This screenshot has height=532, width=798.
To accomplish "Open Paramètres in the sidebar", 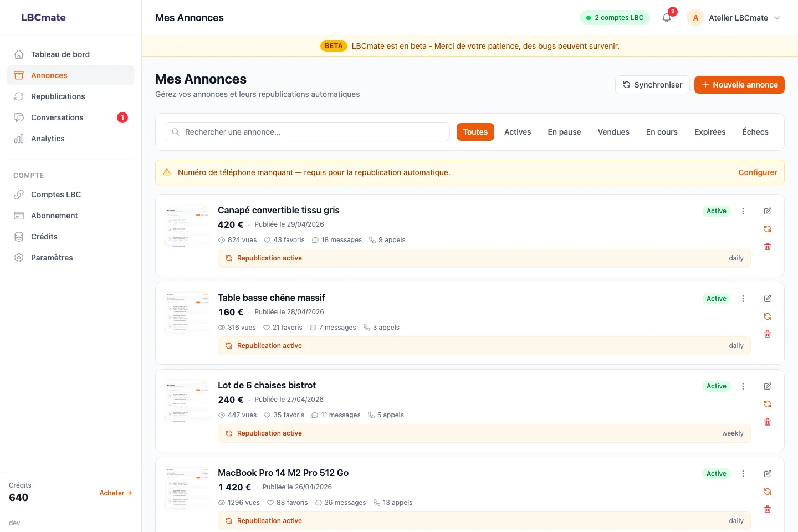I will pos(70,258).
